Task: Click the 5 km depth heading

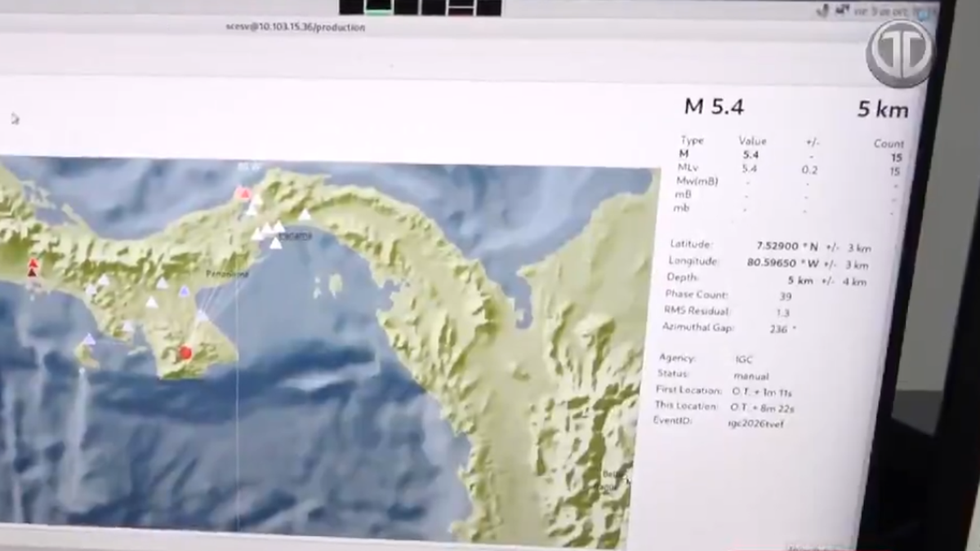Action: (x=882, y=109)
